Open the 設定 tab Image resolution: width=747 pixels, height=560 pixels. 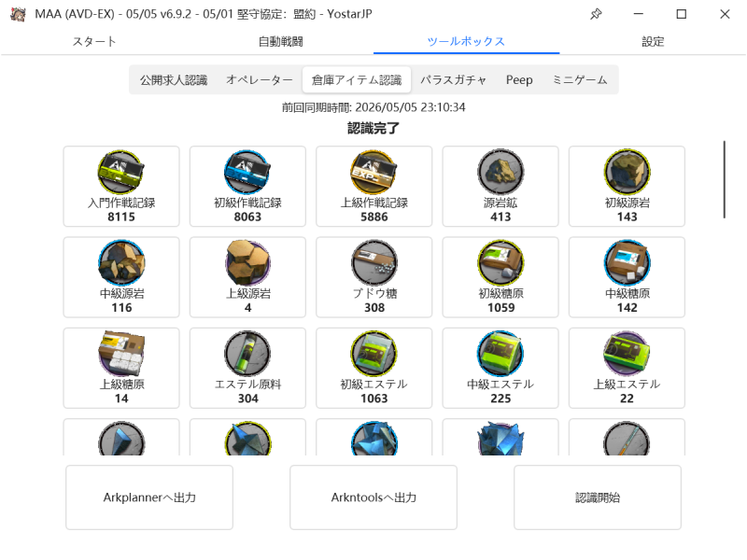click(x=653, y=41)
